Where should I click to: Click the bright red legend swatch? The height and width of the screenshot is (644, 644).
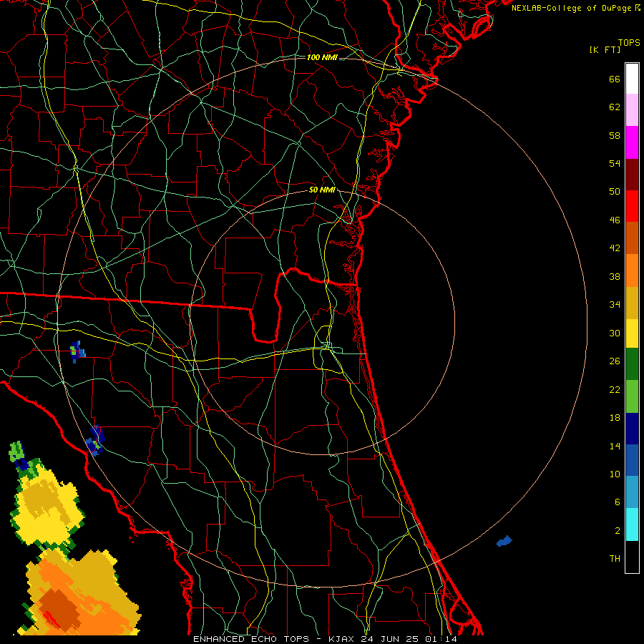point(632,206)
